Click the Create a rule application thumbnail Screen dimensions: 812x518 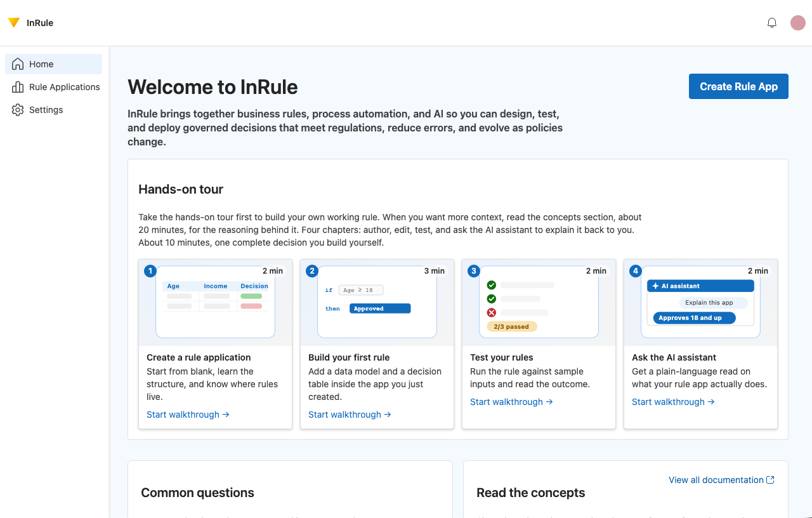click(x=216, y=303)
